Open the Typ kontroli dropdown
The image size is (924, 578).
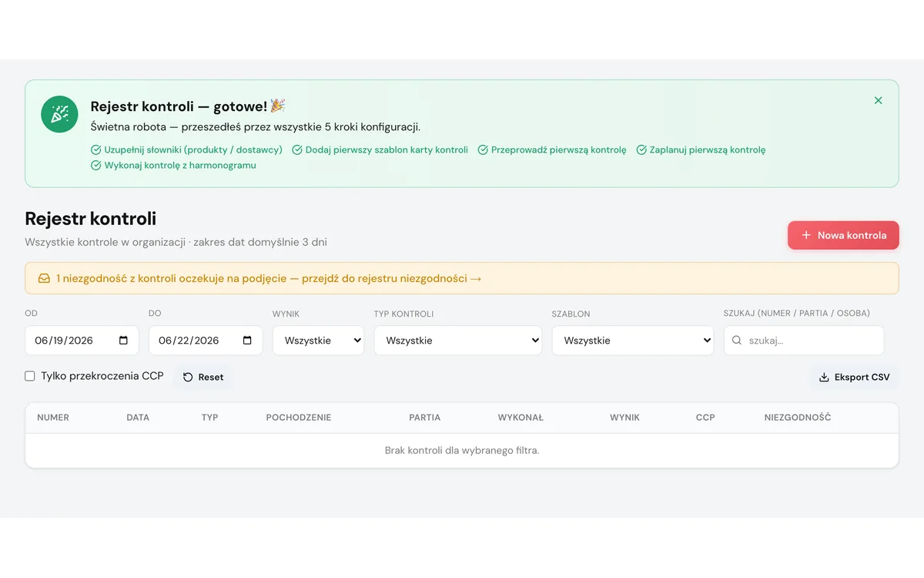tap(458, 341)
